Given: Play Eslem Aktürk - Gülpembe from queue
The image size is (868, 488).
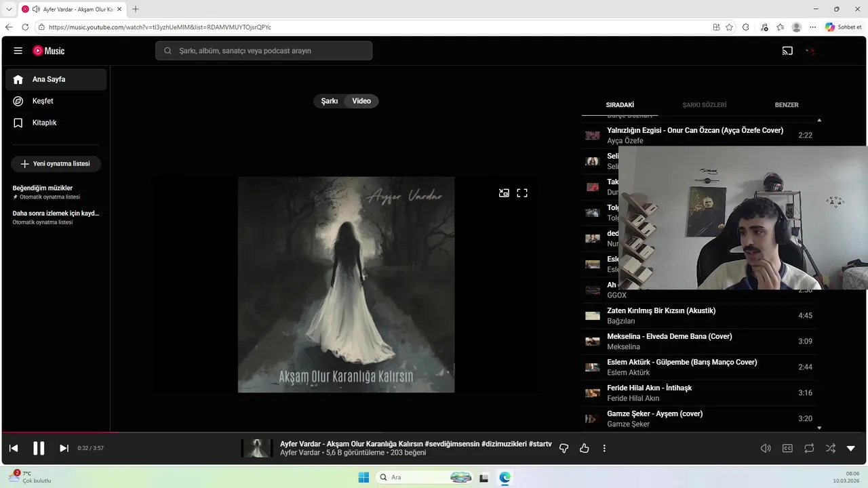Looking at the screenshot, I should click(698, 367).
